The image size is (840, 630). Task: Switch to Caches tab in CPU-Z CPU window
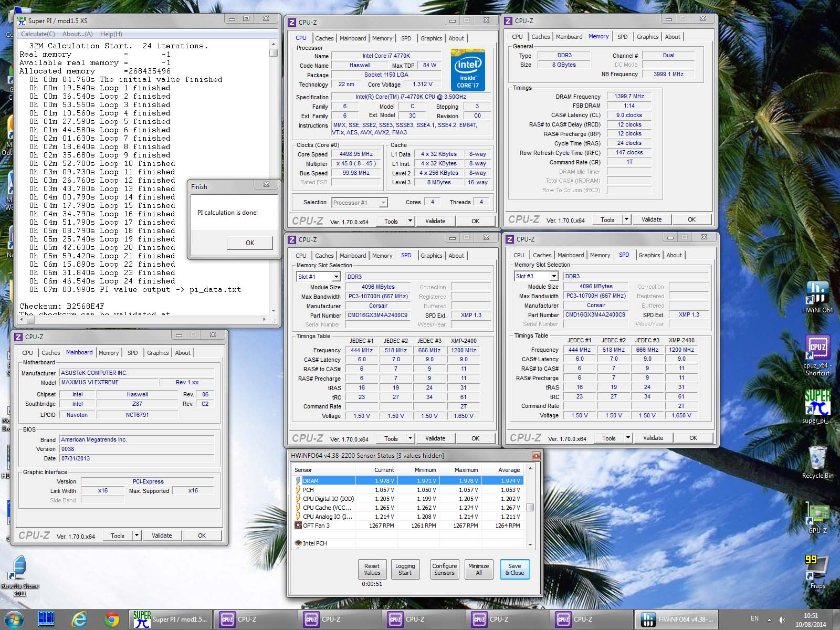click(324, 38)
